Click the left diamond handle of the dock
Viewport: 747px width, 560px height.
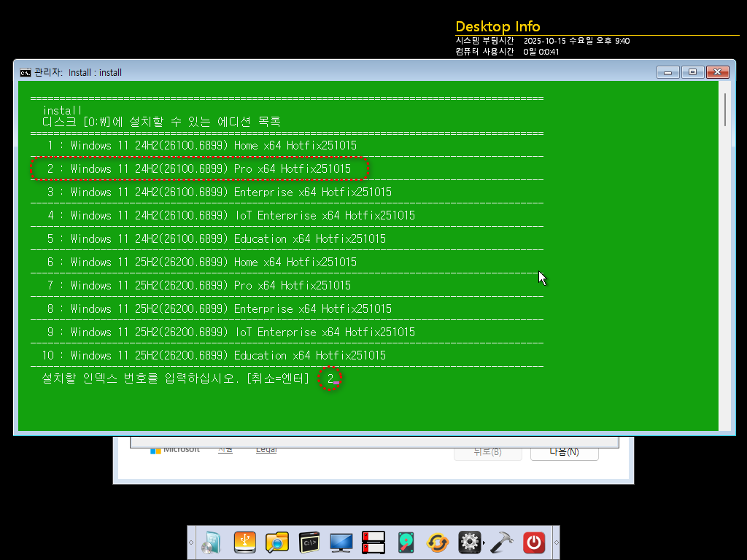[x=191, y=542]
